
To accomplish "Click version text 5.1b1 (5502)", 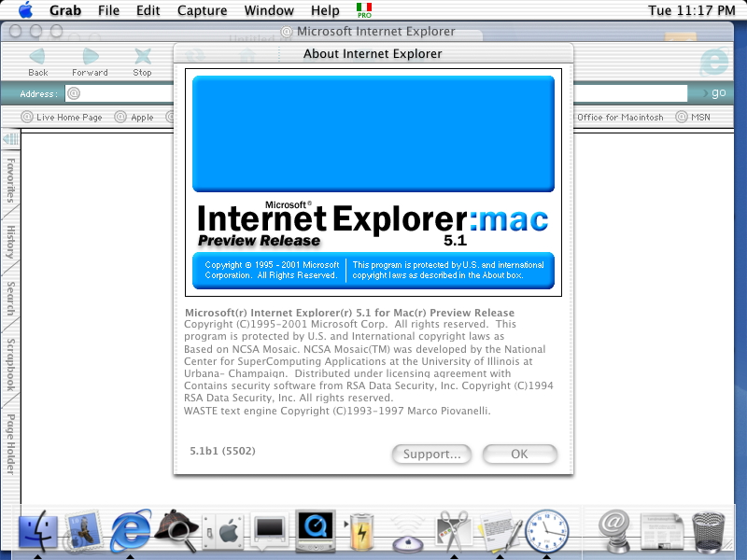I will click(x=222, y=451).
